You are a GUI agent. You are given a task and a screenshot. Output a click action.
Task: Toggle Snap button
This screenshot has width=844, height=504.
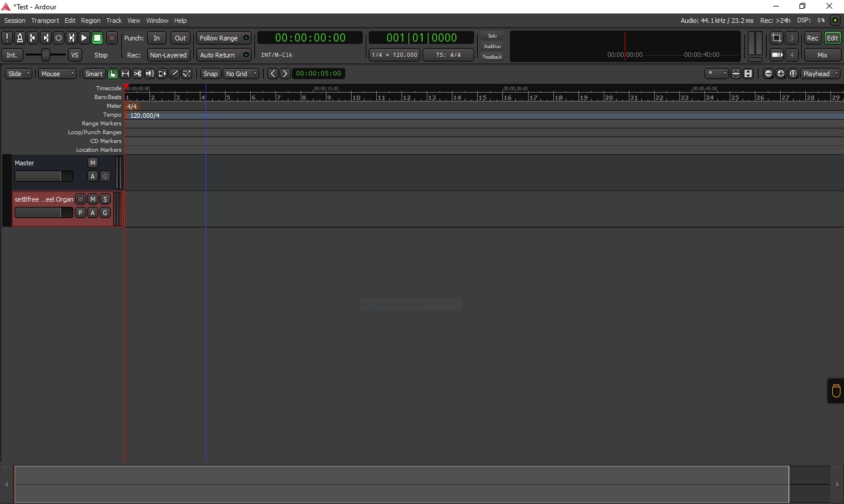(210, 74)
